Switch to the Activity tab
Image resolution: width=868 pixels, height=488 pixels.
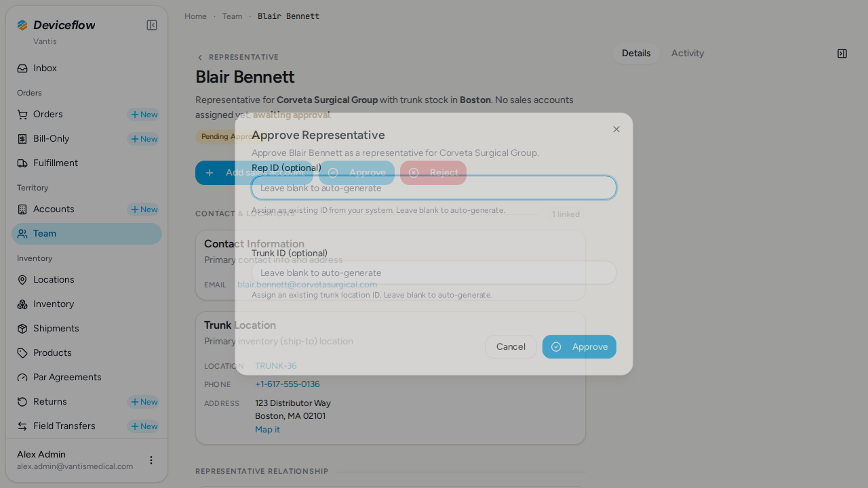pyautogui.click(x=688, y=54)
